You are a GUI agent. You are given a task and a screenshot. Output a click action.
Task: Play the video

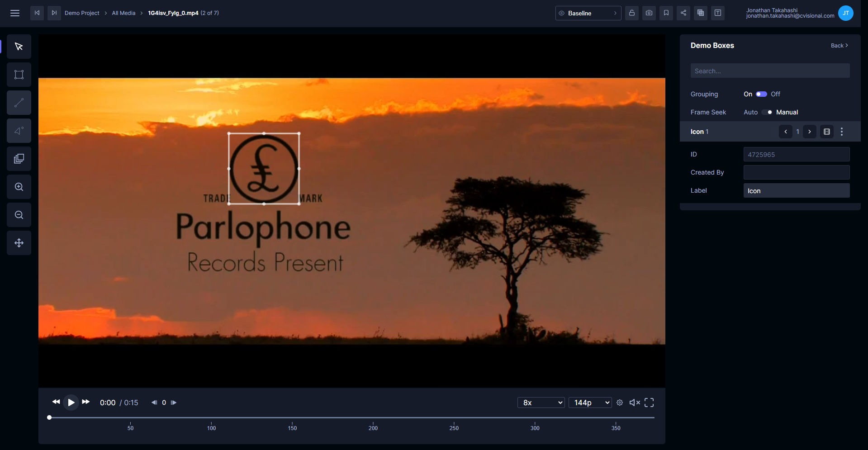pos(71,403)
